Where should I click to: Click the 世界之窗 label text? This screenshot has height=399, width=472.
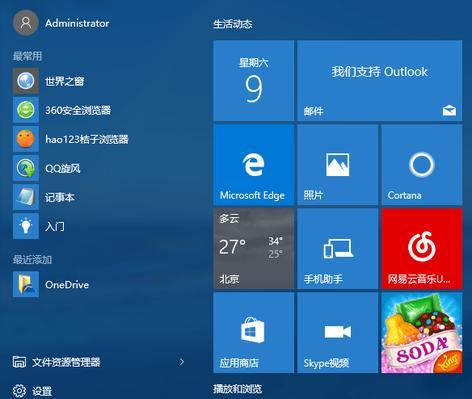pyautogui.click(x=64, y=81)
